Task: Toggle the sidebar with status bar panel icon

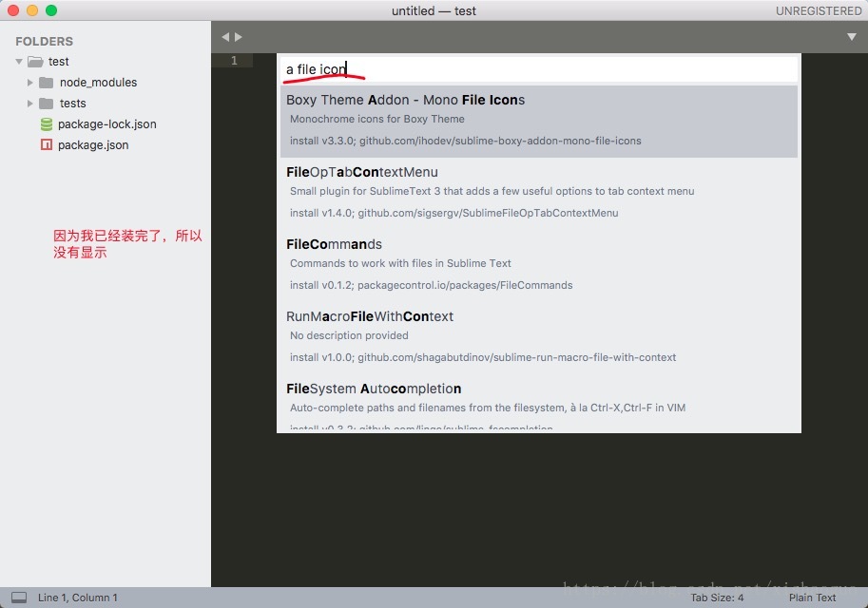Action: [19, 598]
